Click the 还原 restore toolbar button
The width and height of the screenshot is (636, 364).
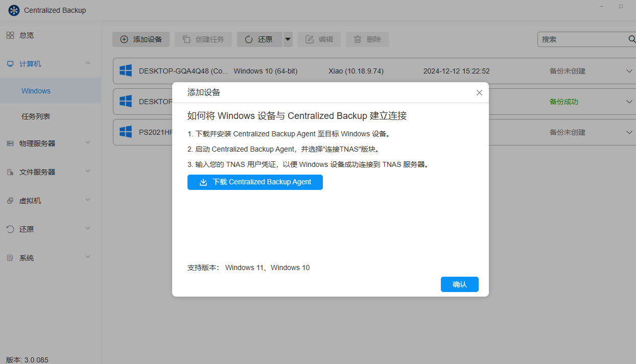(x=260, y=39)
